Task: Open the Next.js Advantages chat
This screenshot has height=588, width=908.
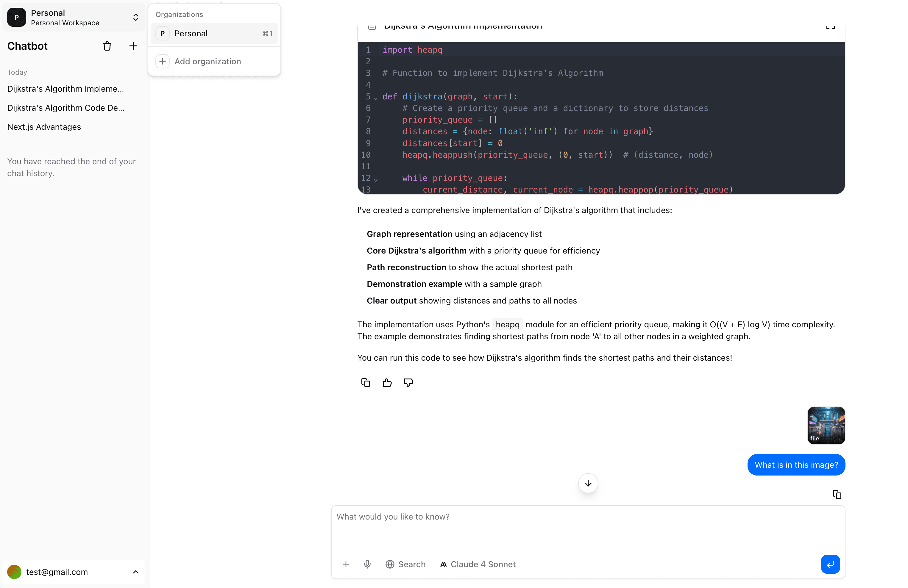Action: [x=44, y=126]
